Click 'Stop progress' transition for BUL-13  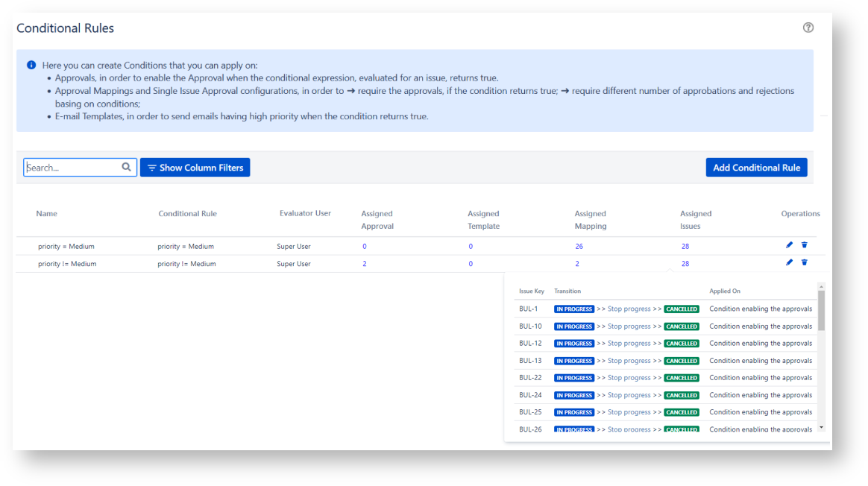coord(629,361)
